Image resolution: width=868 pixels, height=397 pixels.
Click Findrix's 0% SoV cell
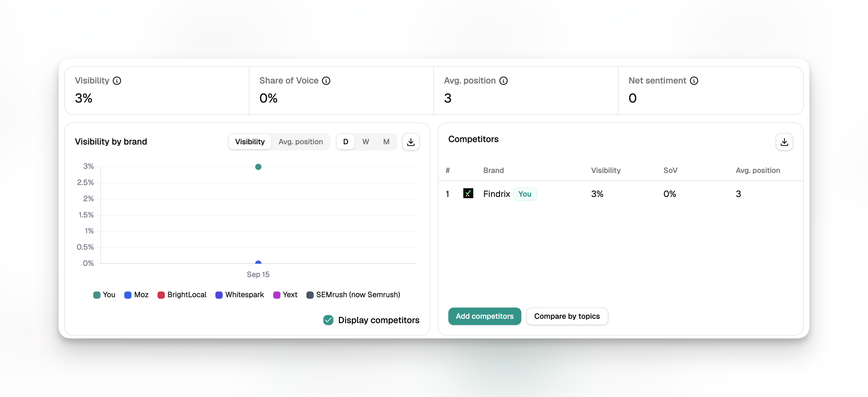(x=669, y=194)
